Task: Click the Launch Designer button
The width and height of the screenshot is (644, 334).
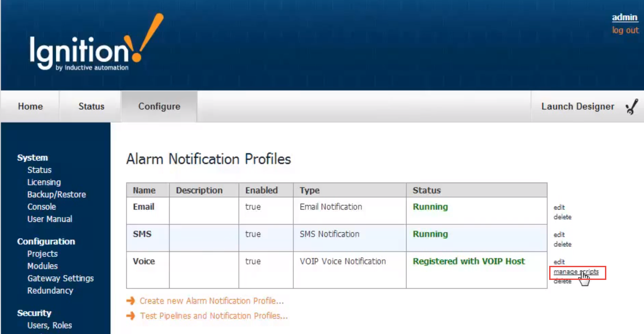Action: tap(577, 107)
